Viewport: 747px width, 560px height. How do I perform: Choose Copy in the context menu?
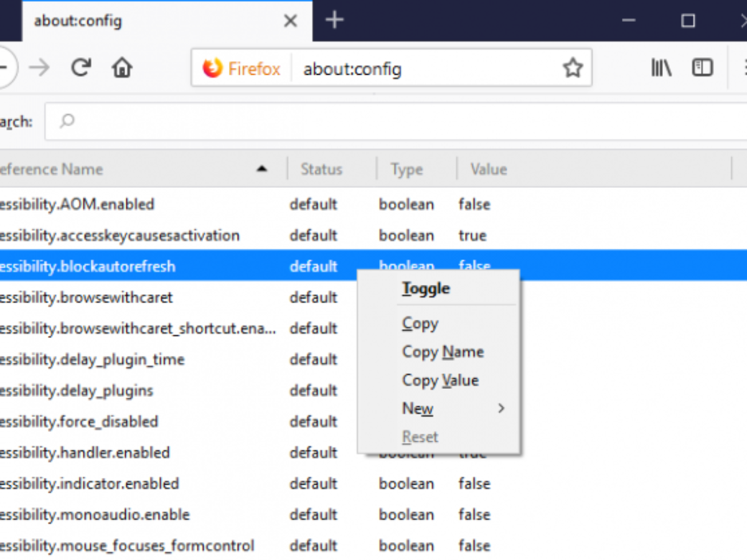[x=439, y=324]
